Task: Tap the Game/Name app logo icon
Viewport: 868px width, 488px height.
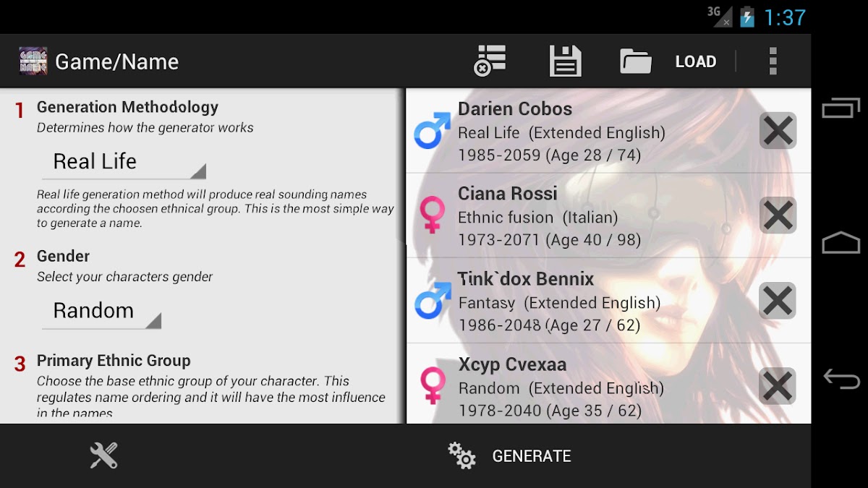Action: pos(33,61)
